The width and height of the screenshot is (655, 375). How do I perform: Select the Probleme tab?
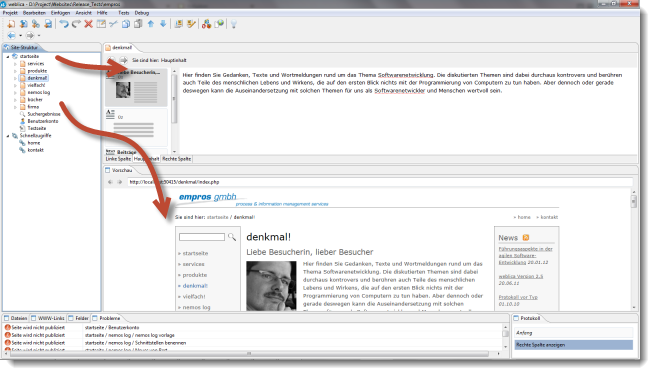(x=107, y=318)
